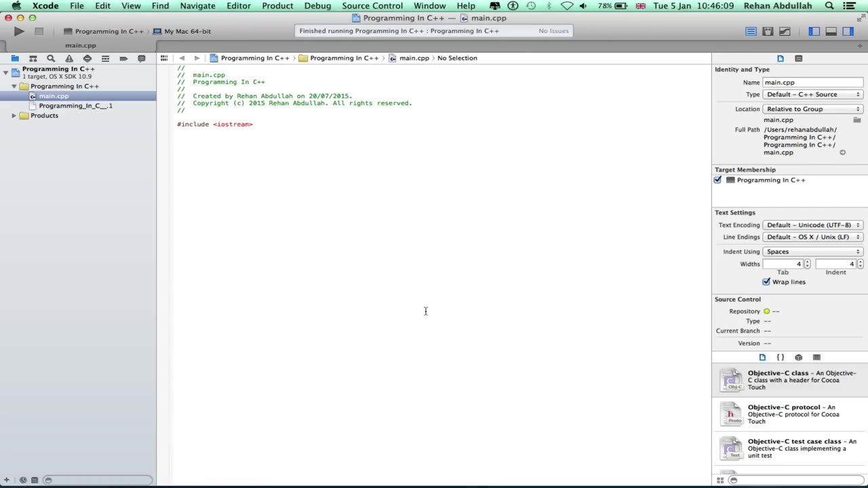Screen dimensions: 868x488
Task: Show the Media library
Action: click(x=816, y=357)
